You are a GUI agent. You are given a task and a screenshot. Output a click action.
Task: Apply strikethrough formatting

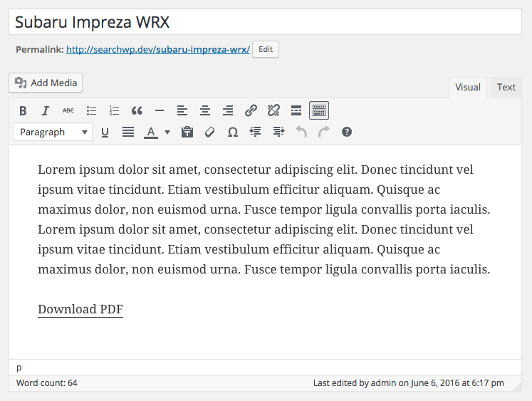[x=68, y=110]
